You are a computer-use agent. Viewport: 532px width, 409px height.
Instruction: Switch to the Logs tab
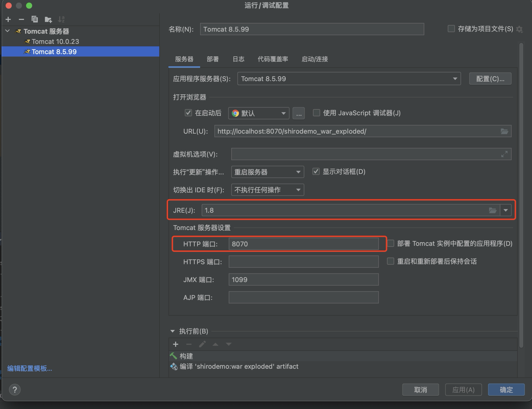tap(238, 59)
